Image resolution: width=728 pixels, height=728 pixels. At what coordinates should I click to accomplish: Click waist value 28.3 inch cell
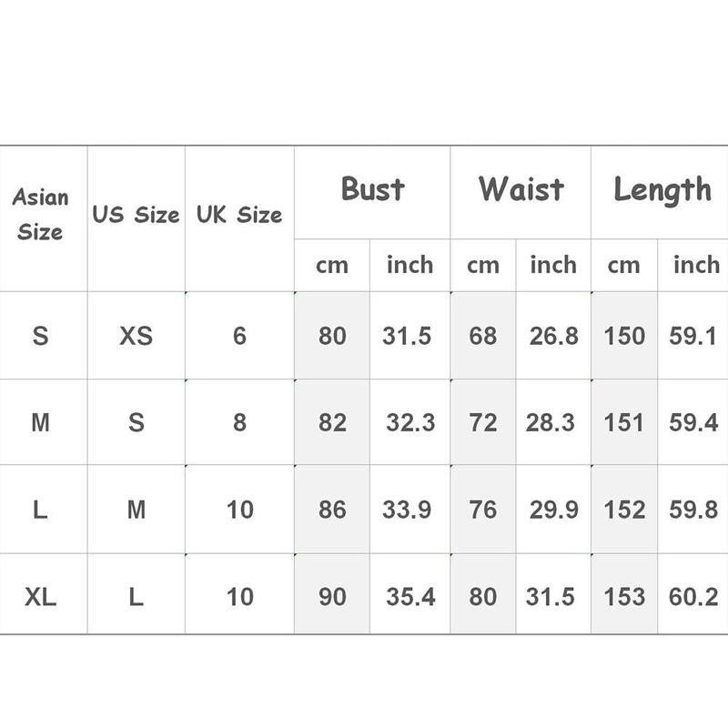[x=553, y=422]
